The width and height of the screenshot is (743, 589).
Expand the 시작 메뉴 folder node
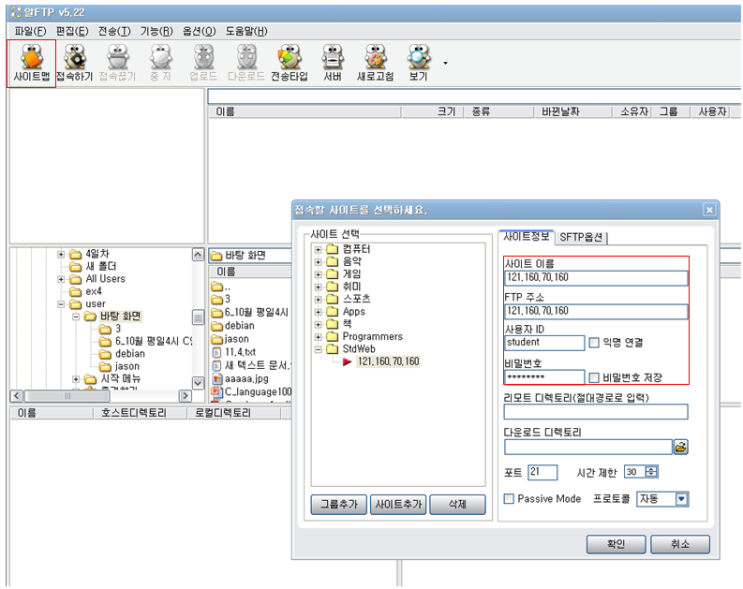coord(76,379)
